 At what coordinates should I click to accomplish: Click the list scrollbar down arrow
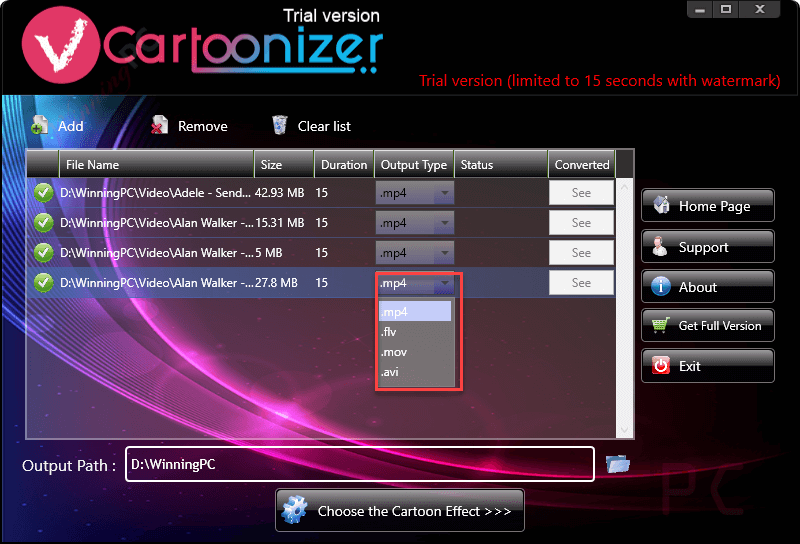[624, 430]
